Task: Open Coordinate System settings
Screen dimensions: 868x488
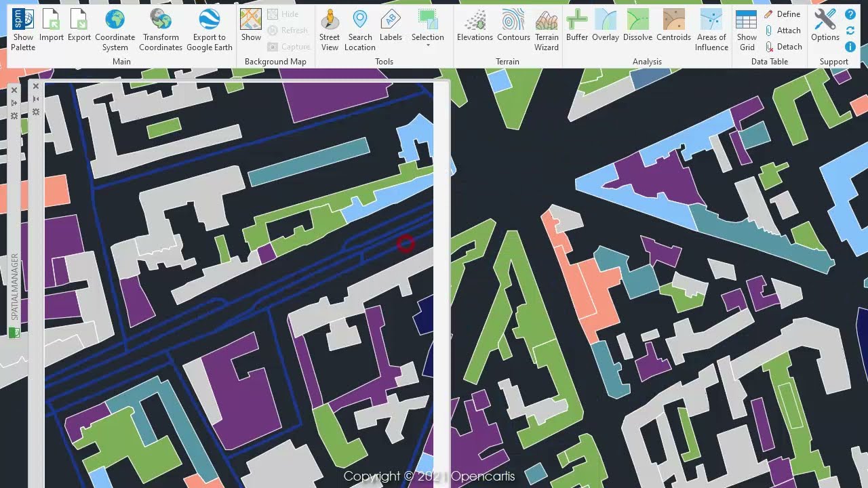Action: point(115,30)
